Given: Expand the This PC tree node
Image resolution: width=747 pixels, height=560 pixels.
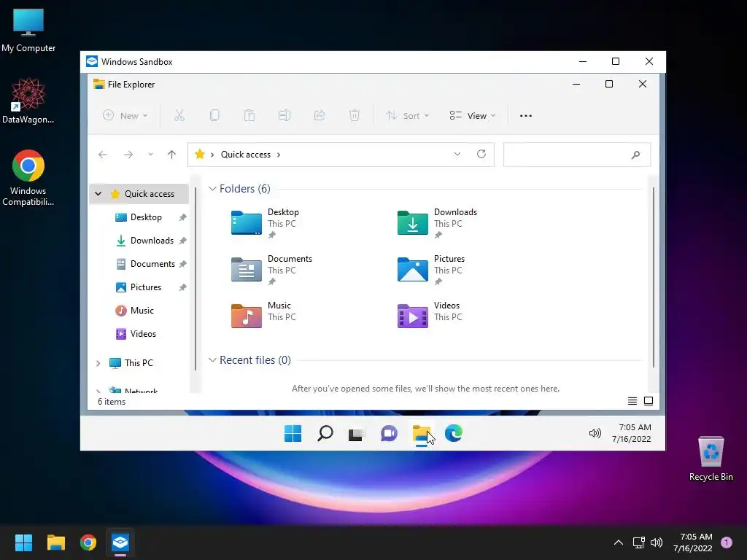Looking at the screenshot, I should (x=98, y=363).
